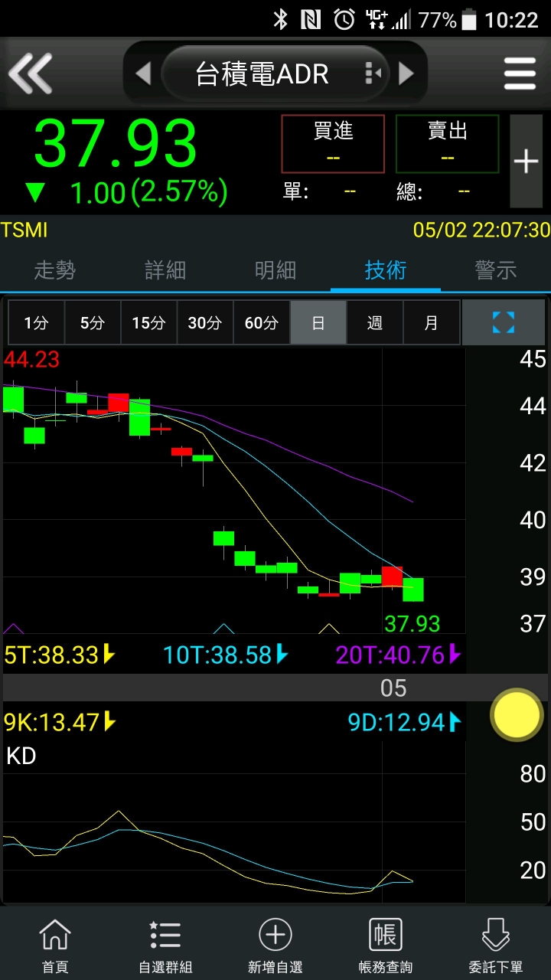This screenshot has height=980, width=551.
Task: Tap the green 37.93 chart low label
Action: coord(412,624)
